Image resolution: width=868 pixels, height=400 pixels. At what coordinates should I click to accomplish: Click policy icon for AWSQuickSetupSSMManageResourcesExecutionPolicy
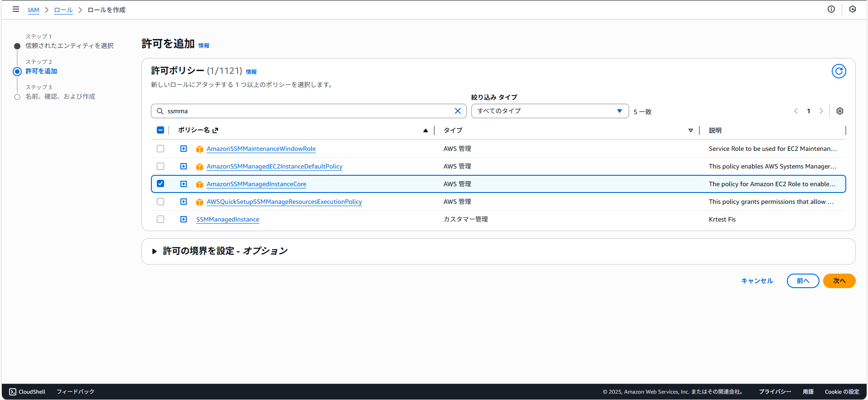(x=199, y=202)
